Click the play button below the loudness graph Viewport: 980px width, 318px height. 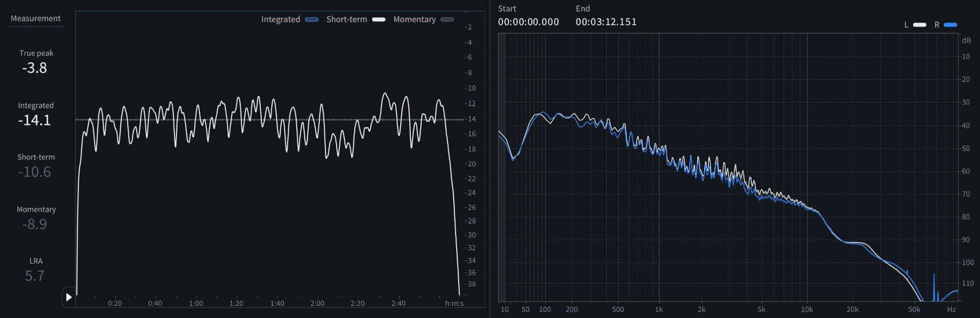coord(69,297)
